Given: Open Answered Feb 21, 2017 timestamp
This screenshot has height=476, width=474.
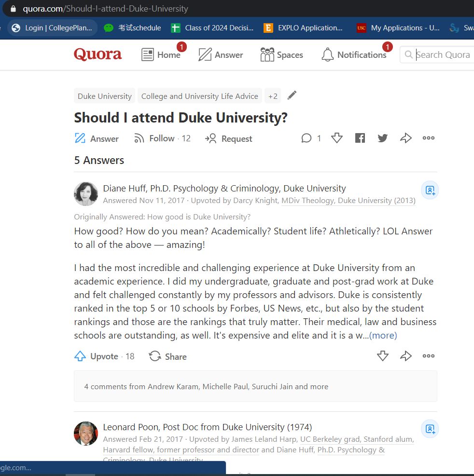Looking at the screenshot, I should point(143,439).
